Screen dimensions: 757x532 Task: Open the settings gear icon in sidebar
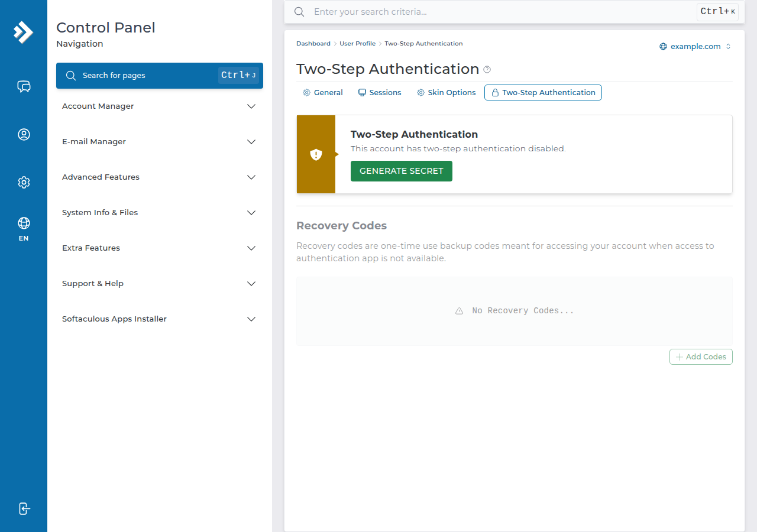[24, 182]
